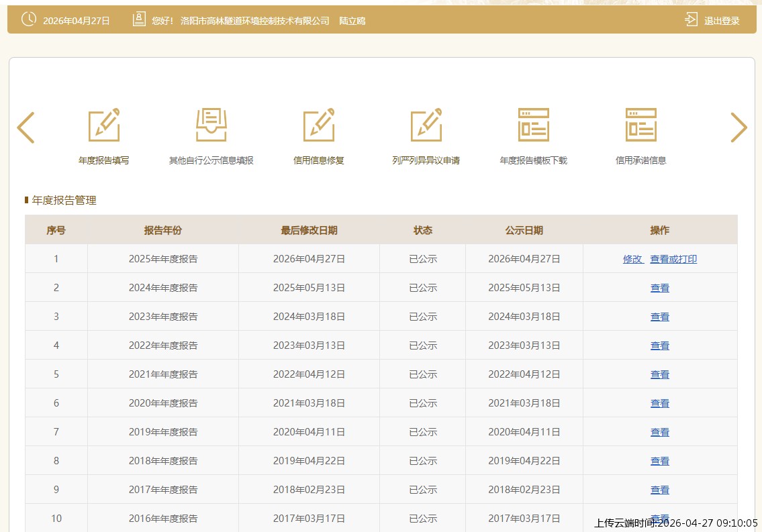
Task: Select the 列严列异异议申请 icon
Action: click(x=426, y=125)
